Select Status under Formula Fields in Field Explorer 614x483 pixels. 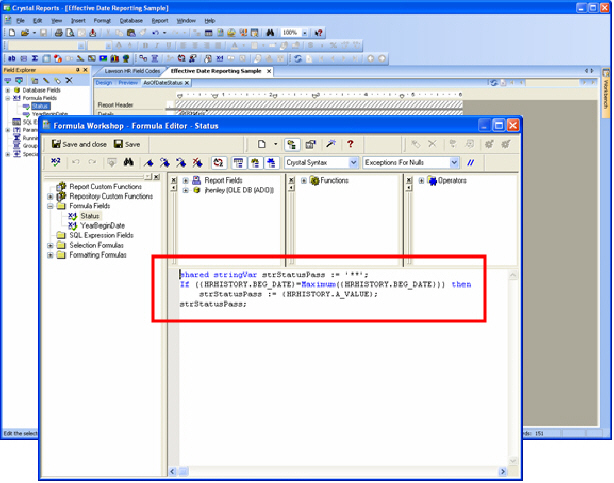40,106
